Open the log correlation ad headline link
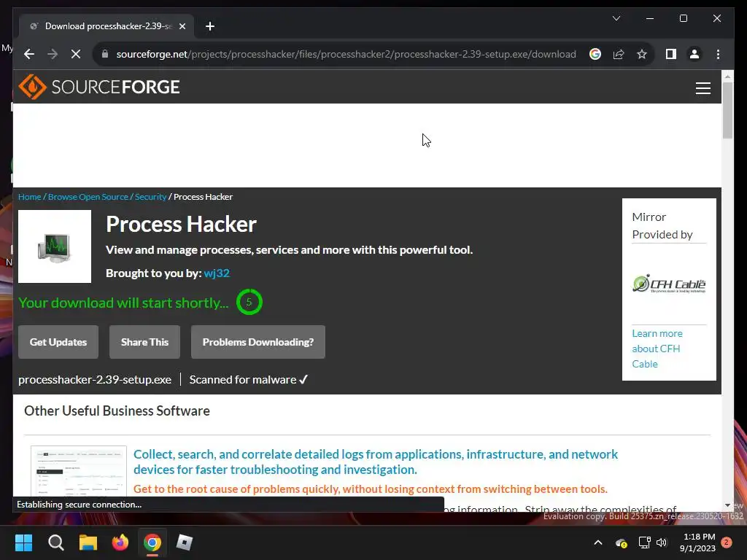The image size is (747, 560). point(376,462)
